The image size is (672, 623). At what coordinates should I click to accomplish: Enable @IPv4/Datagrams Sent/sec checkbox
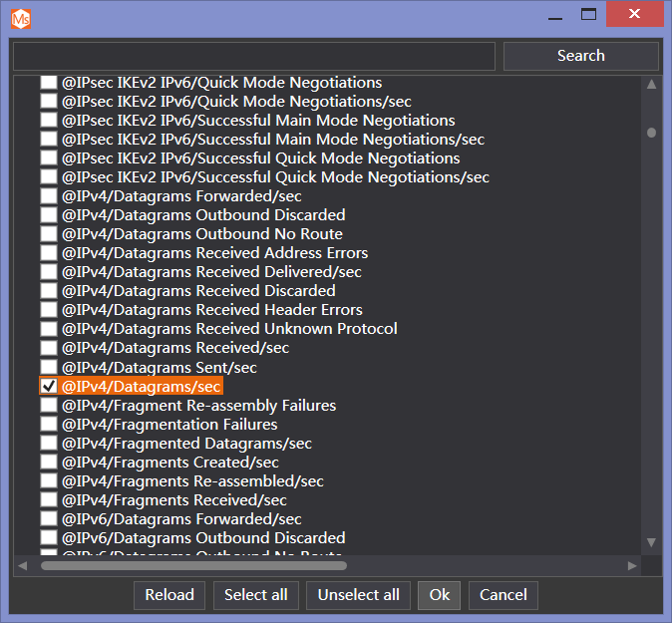pyautogui.click(x=49, y=367)
